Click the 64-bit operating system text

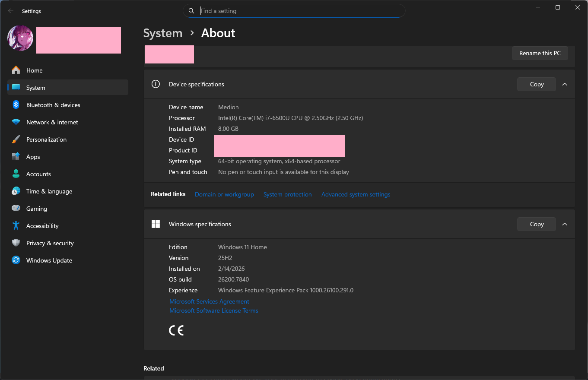click(x=279, y=161)
